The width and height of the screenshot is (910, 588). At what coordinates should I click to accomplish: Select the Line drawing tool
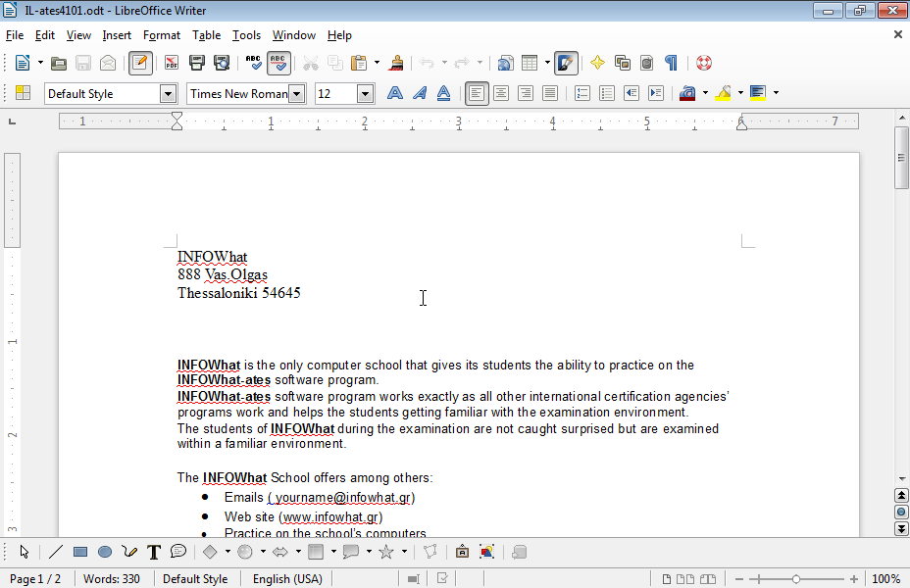[56, 552]
